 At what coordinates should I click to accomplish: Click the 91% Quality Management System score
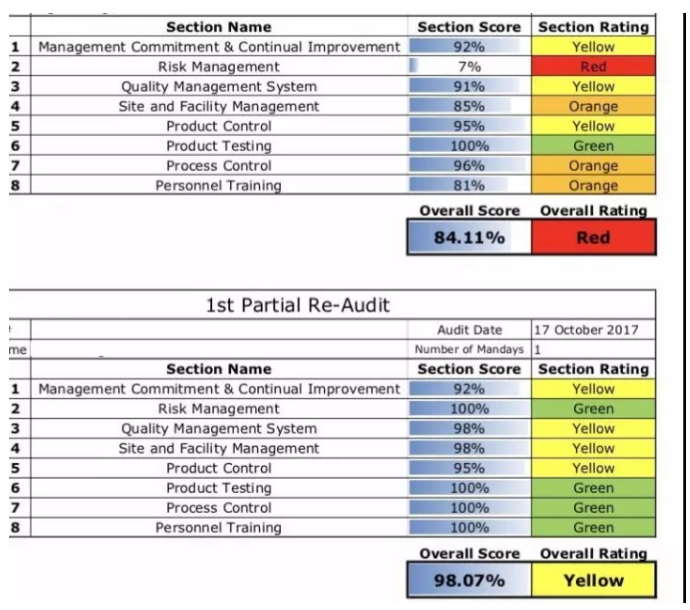468,86
